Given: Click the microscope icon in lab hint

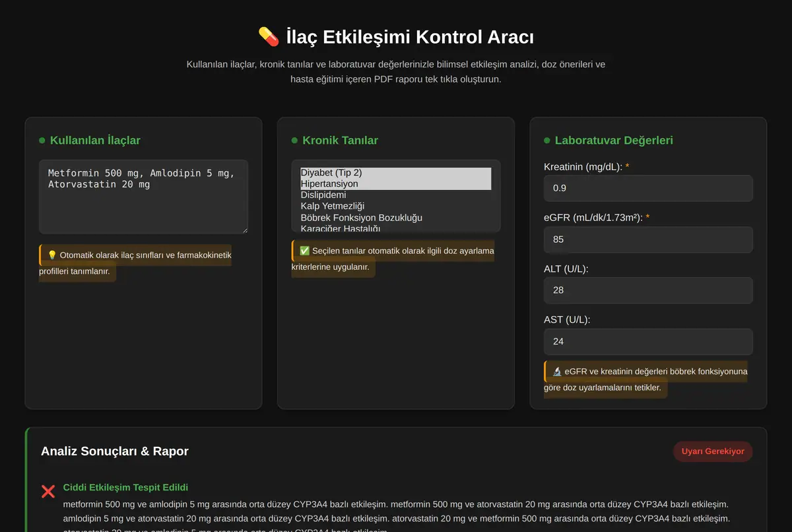Looking at the screenshot, I should pyautogui.click(x=557, y=372).
